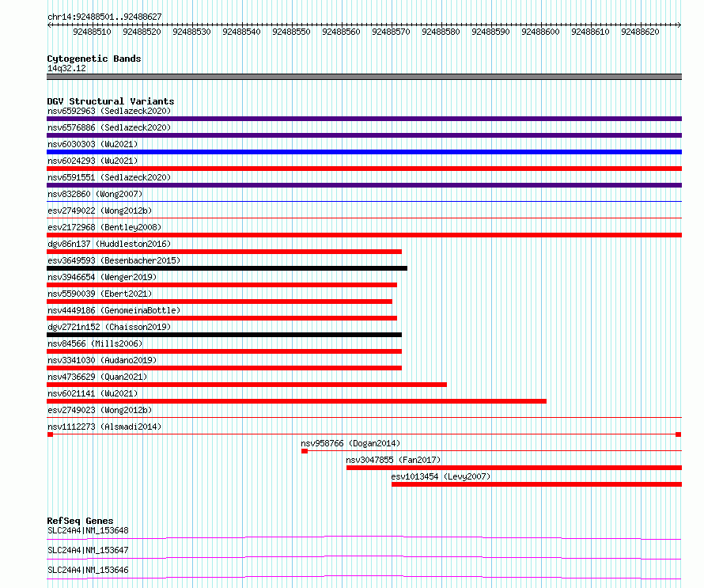This screenshot has height=588, width=704.
Task: Open nsv1112273 (Alsmadi2014) variant label
Action: tap(104, 427)
